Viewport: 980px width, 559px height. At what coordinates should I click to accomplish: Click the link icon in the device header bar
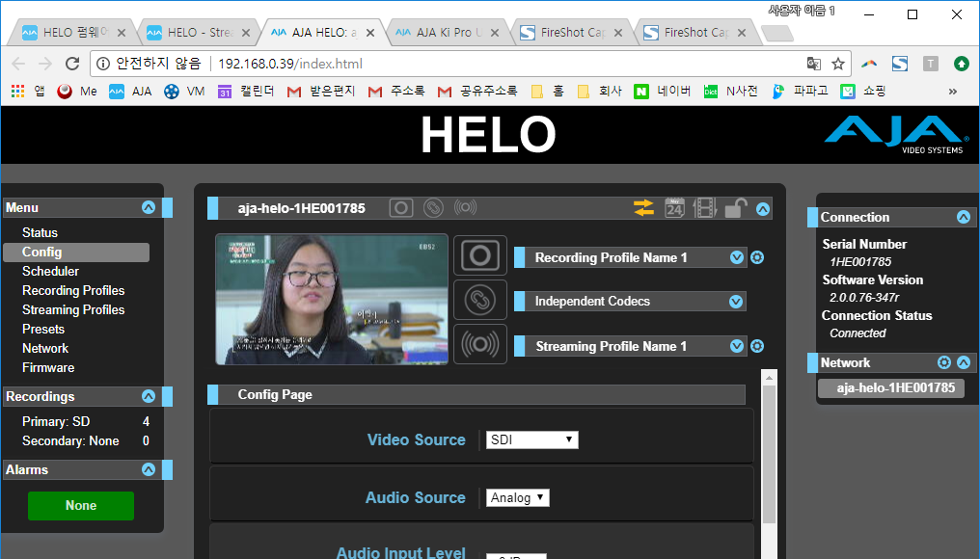click(x=433, y=208)
